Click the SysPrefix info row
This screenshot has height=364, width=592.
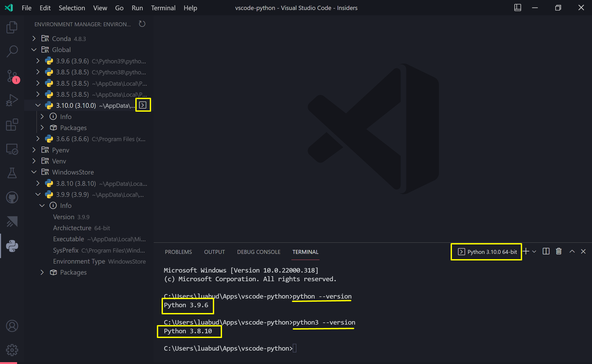89,250
